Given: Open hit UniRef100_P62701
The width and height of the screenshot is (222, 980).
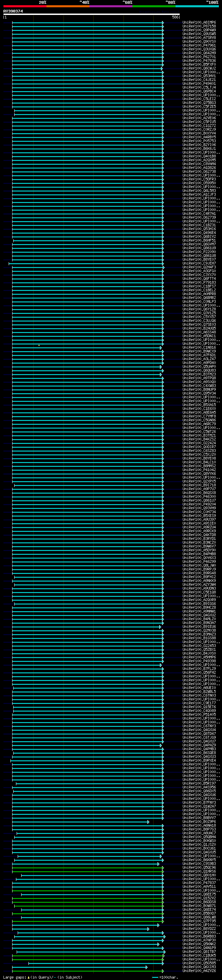Looking at the screenshot, I should 199,57.
